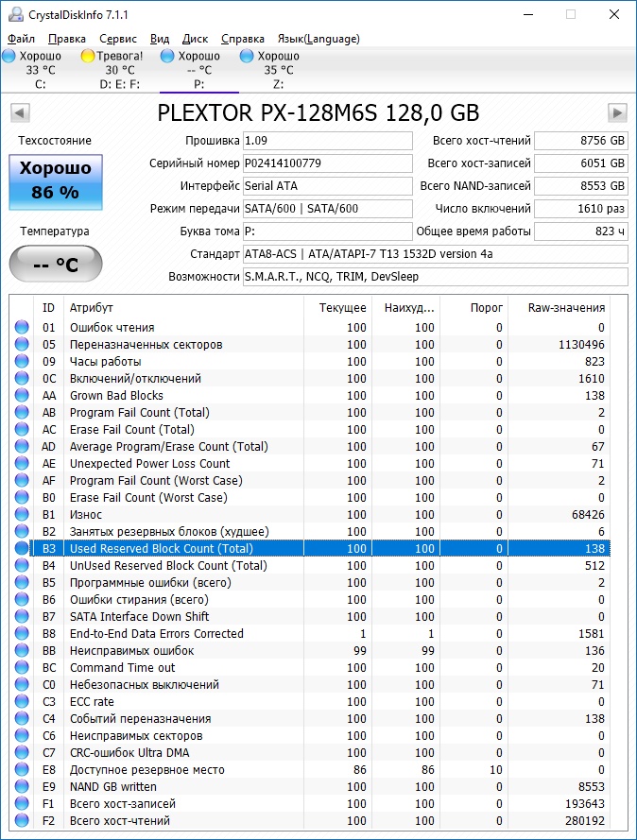Select the Программные ошибки (всего) row
This screenshot has width=637, height=840.
point(311,582)
